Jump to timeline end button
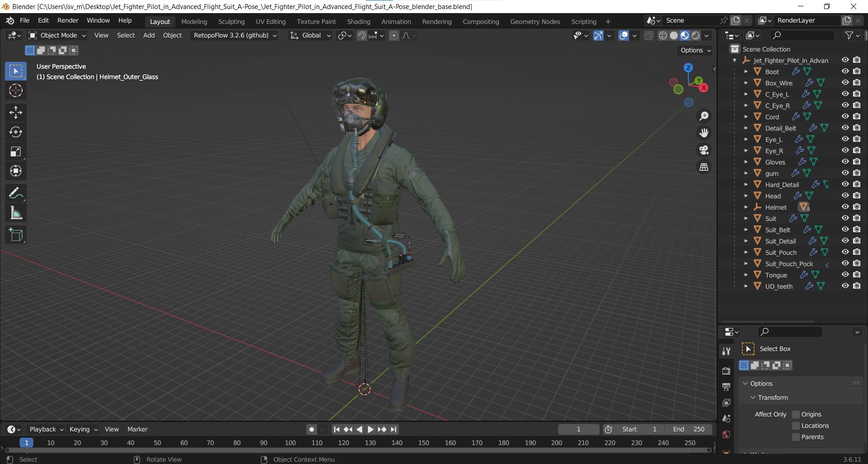Viewport: 868px width, 464px height. pyautogui.click(x=394, y=429)
